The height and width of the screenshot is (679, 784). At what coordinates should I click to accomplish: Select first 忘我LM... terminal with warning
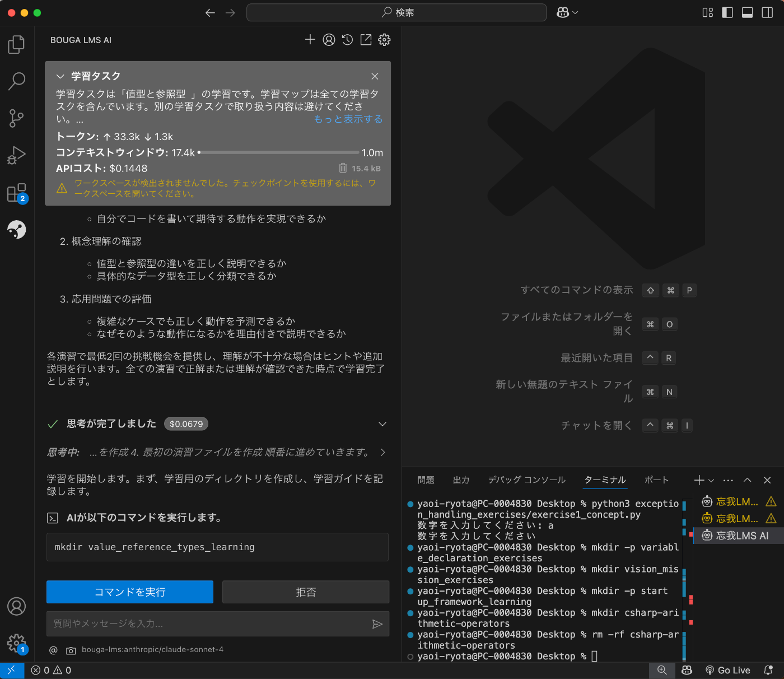(x=738, y=501)
